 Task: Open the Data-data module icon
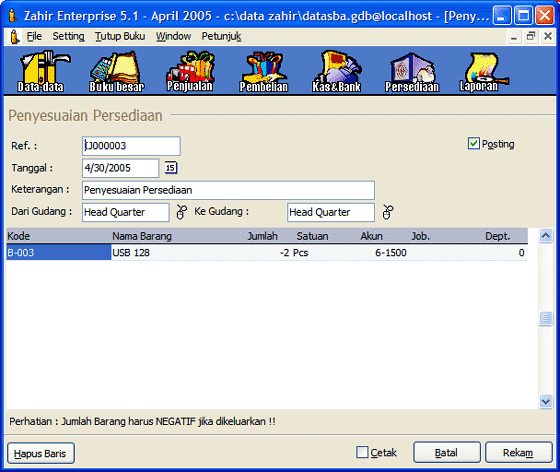pyautogui.click(x=42, y=71)
